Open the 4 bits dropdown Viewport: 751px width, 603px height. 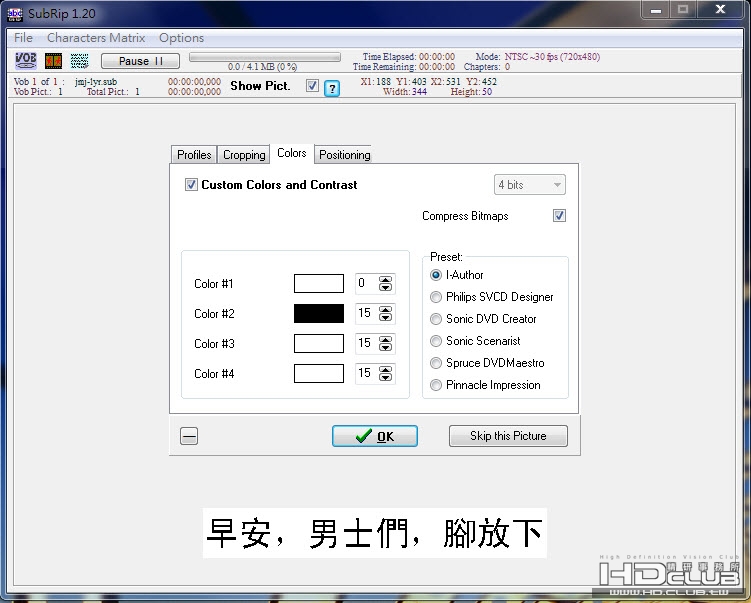530,185
